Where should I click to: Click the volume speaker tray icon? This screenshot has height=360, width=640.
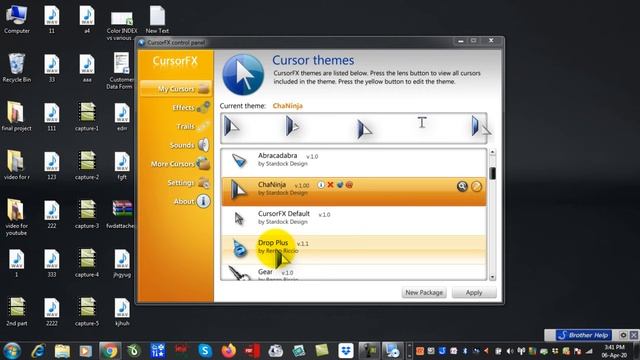pyautogui.click(x=510, y=351)
